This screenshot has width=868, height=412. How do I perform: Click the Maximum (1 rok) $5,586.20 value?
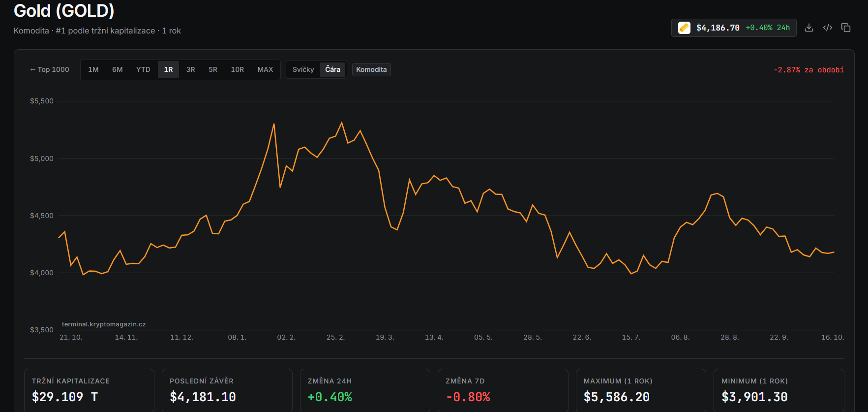pyautogui.click(x=617, y=397)
